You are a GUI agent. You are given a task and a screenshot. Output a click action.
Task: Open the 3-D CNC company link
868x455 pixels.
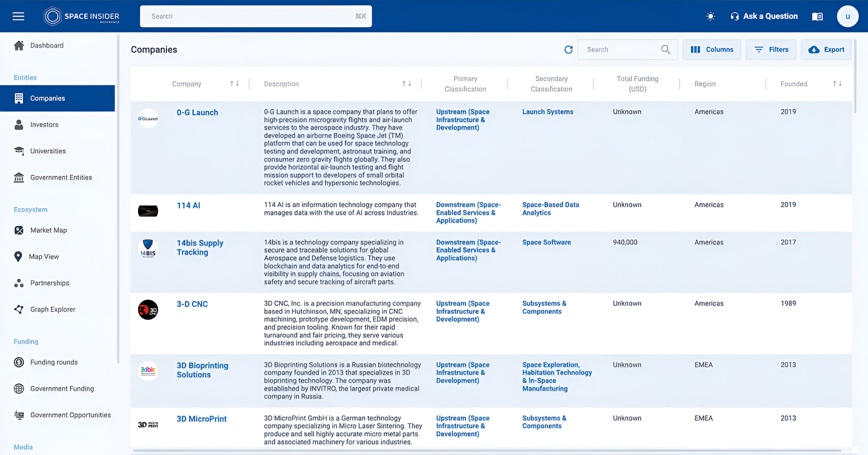(192, 304)
